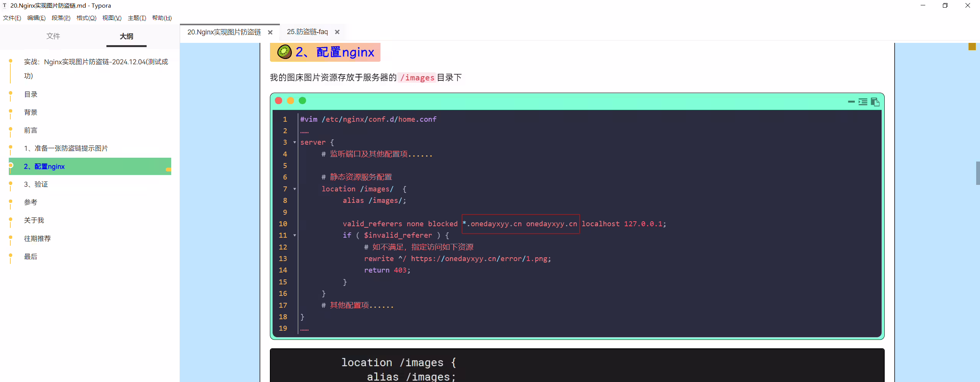This screenshot has width=980, height=382.
Task: Click the yellow dot on code block header
Action: 291,101
